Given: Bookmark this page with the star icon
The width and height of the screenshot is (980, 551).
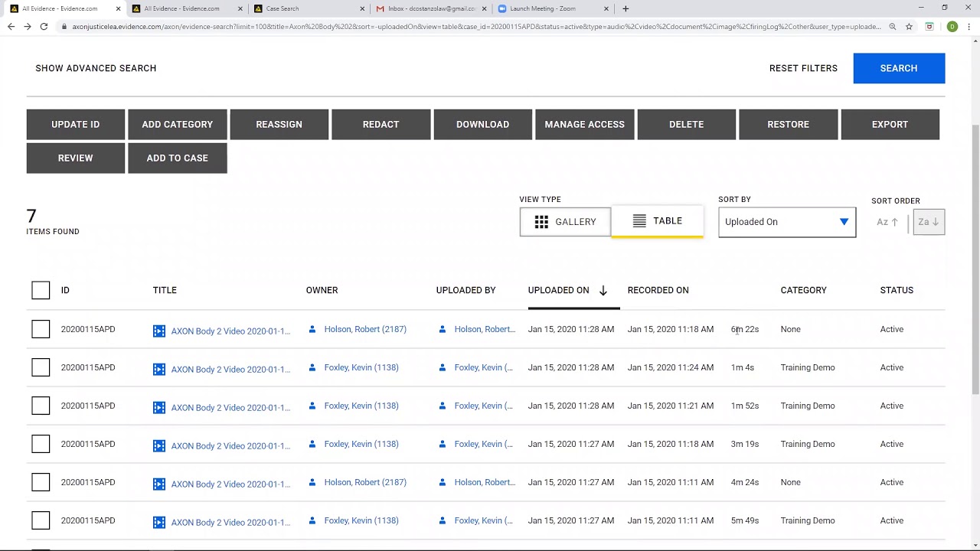Looking at the screenshot, I should point(909,26).
